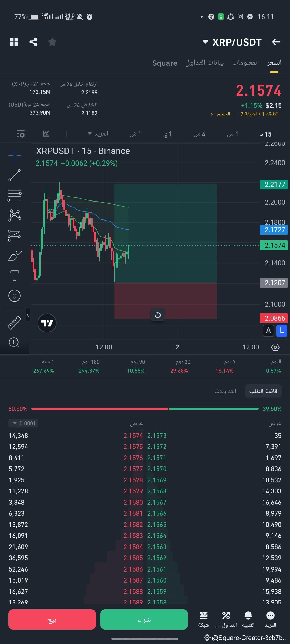
Task: Tap the Messenger notification icon
Action: point(250,17)
